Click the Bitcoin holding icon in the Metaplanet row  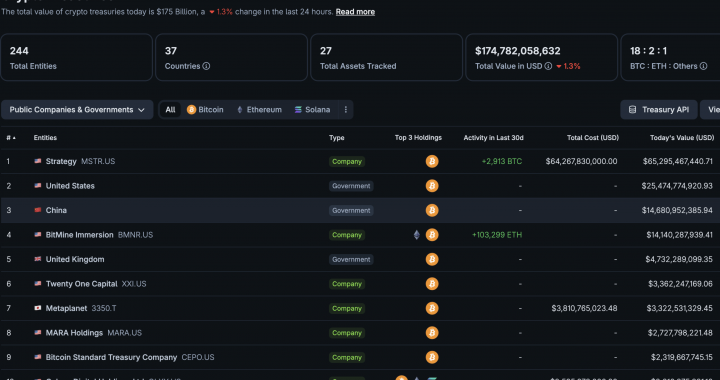pos(432,308)
